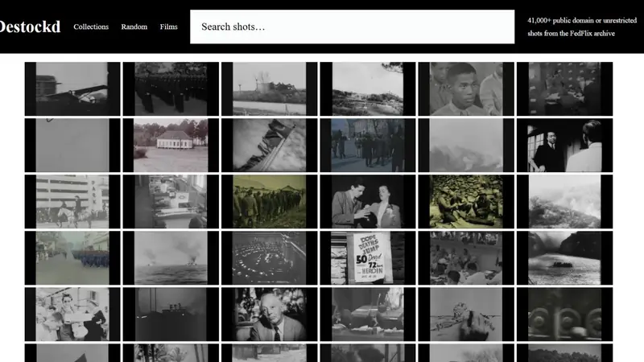Open the windmill by the river thumbnail
The height and width of the screenshot is (362, 644).
(270, 88)
